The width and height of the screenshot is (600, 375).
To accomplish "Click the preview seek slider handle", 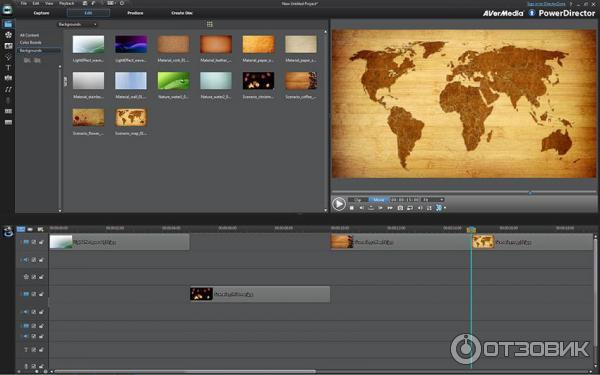I will click(x=530, y=192).
